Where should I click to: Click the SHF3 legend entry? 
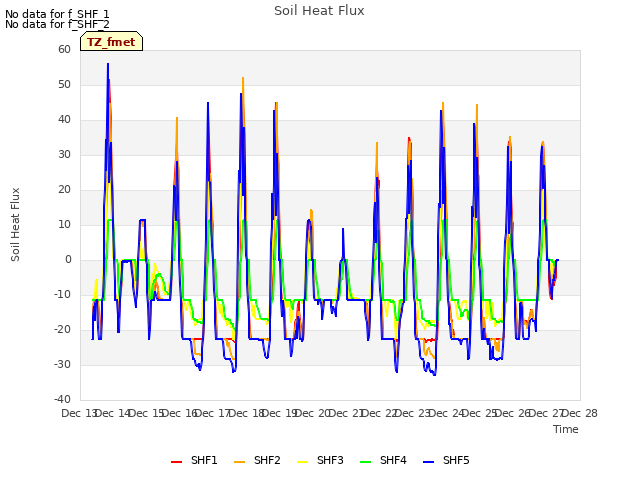pyautogui.click(x=320, y=460)
